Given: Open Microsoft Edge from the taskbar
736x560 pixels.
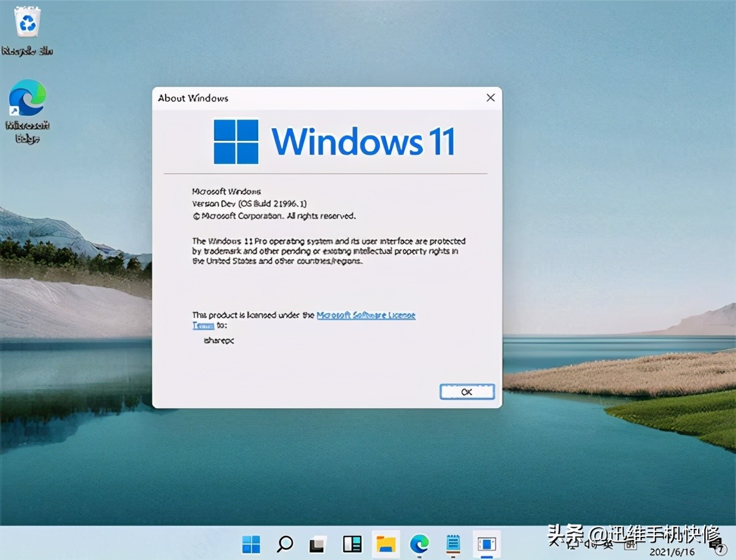Looking at the screenshot, I should point(419,544).
